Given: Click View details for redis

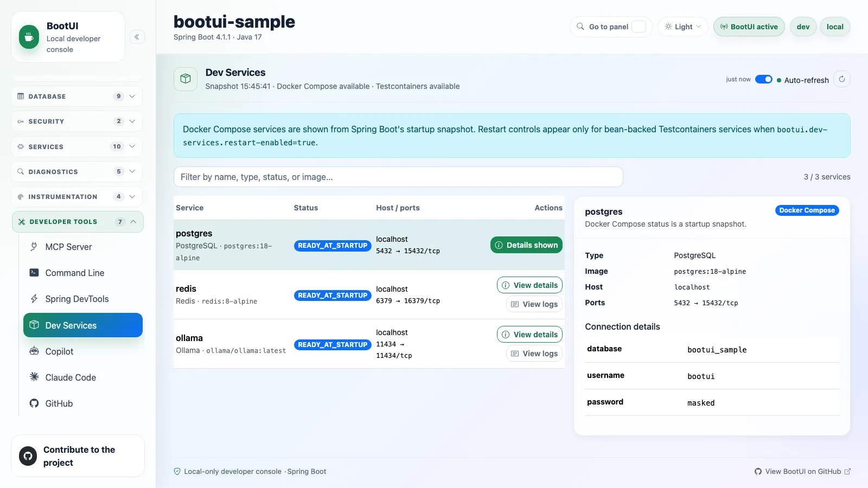Looking at the screenshot, I should [529, 285].
